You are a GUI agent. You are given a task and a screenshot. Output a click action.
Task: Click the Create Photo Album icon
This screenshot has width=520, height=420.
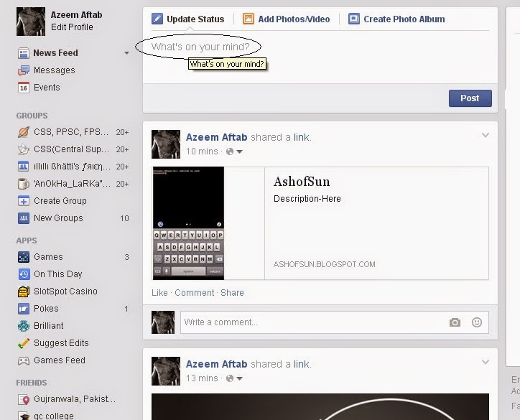(x=354, y=19)
